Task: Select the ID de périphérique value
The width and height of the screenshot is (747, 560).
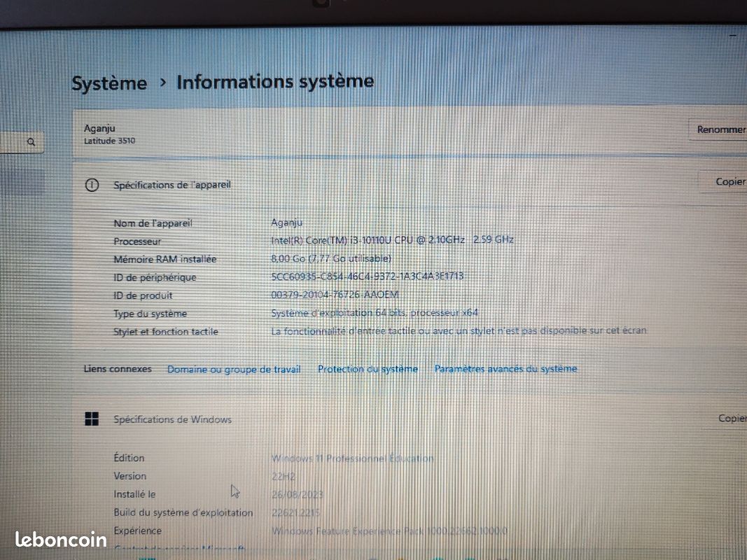Action: point(368,276)
